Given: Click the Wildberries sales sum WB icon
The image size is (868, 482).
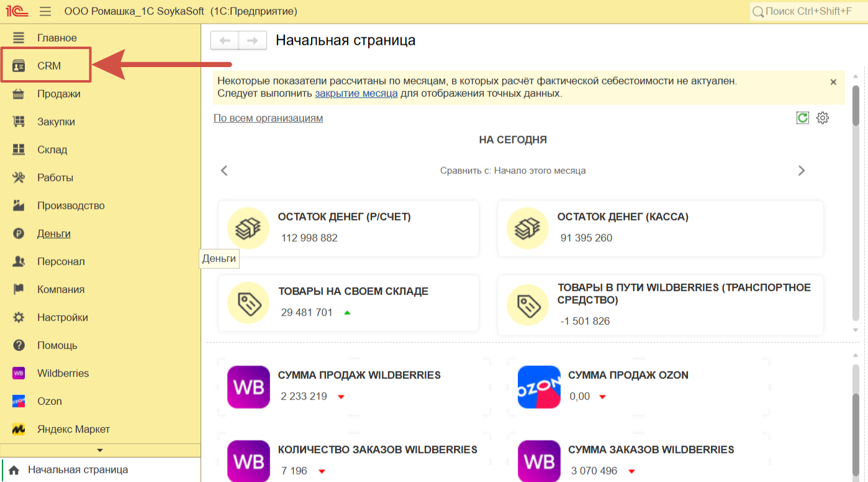Looking at the screenshot, I should coord(248,387).
